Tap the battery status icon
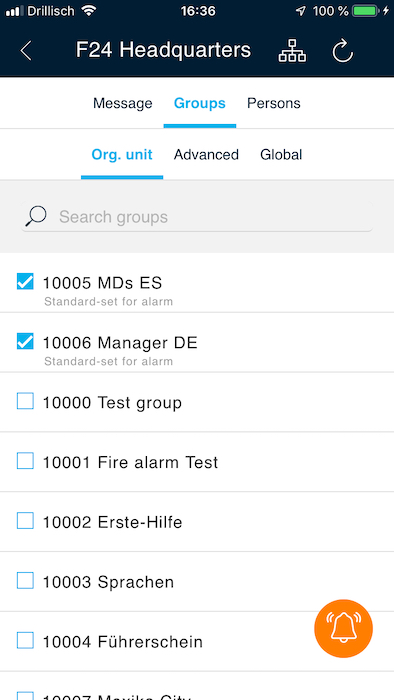The height and width of the screenshot is (700, 394). (366, 11)
